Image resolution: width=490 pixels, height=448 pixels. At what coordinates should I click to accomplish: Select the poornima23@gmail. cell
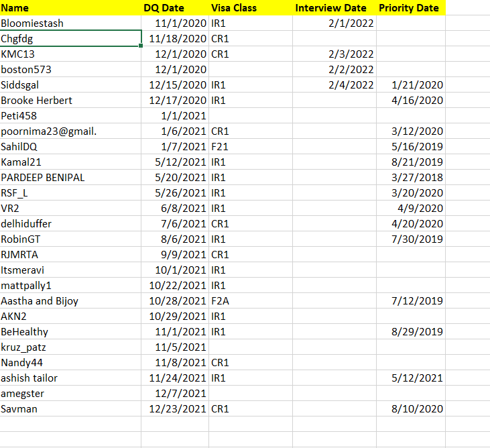tap(70, 131)
